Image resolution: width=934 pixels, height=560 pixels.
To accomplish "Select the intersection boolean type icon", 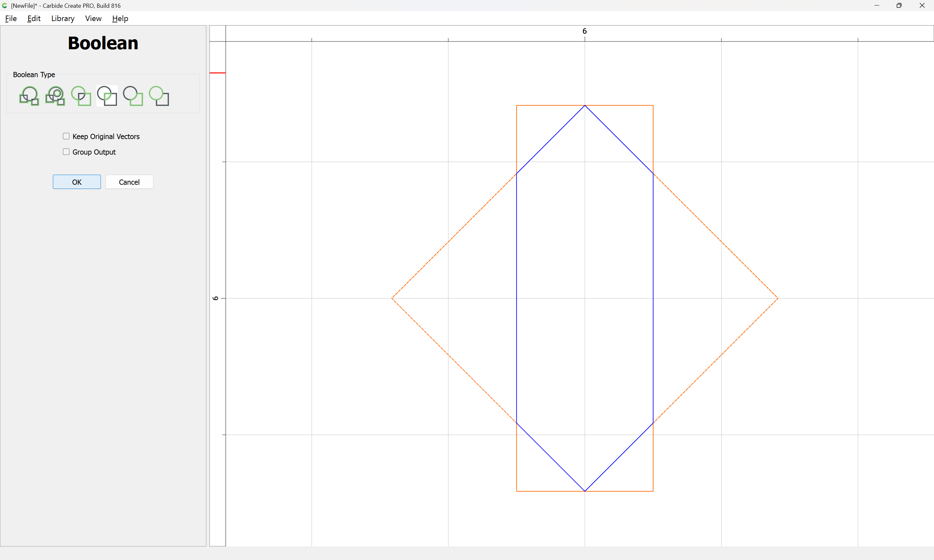I will click(107, 96).
